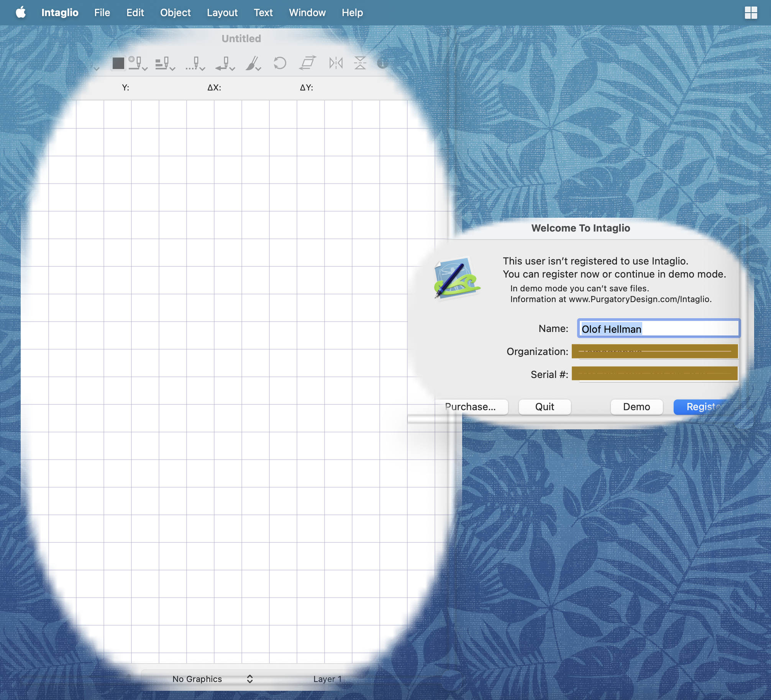Screen dimensions: 771x700
Task: Open the stroke style pen dropdown
Action: 138,63
